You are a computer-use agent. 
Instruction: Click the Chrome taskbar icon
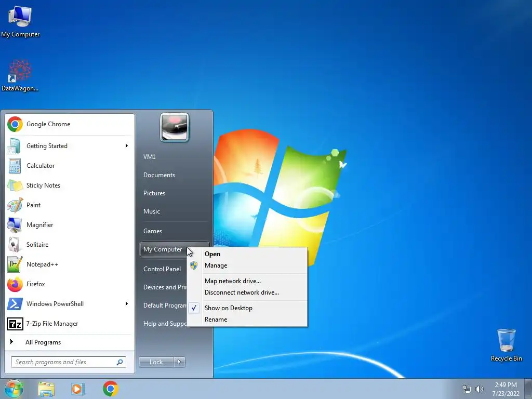point(110,389)
